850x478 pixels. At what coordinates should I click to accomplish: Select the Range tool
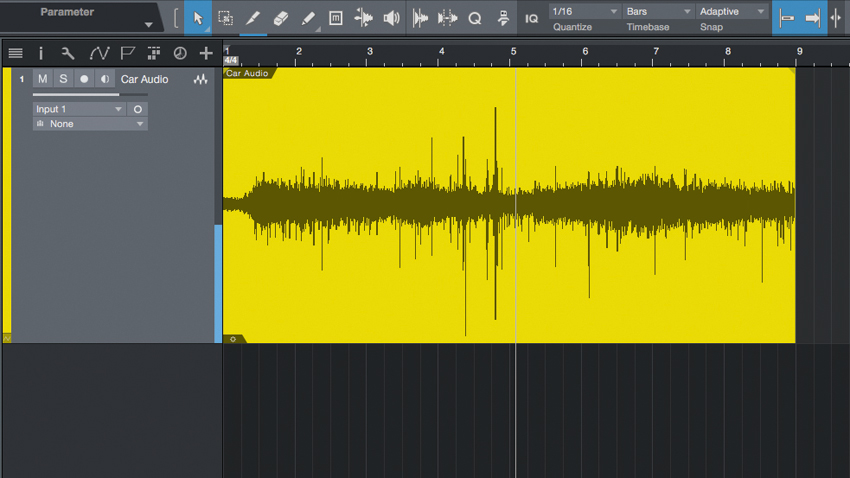226,18
